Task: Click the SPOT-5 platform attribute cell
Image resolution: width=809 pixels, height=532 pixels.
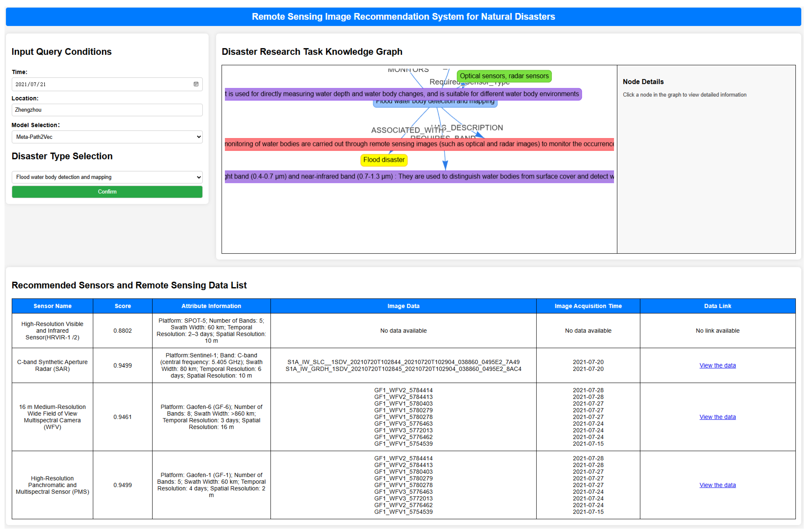Action: (211, 331)
